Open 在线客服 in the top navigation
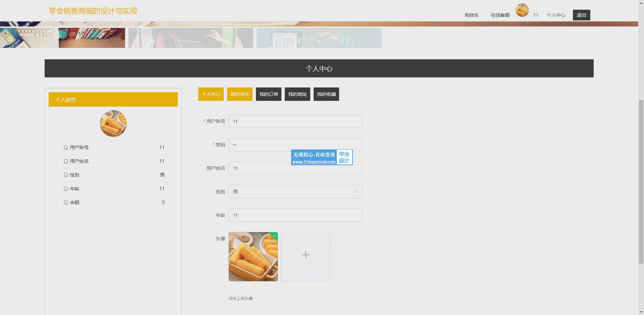The image size is (644, 315). [x=500, y=15]
